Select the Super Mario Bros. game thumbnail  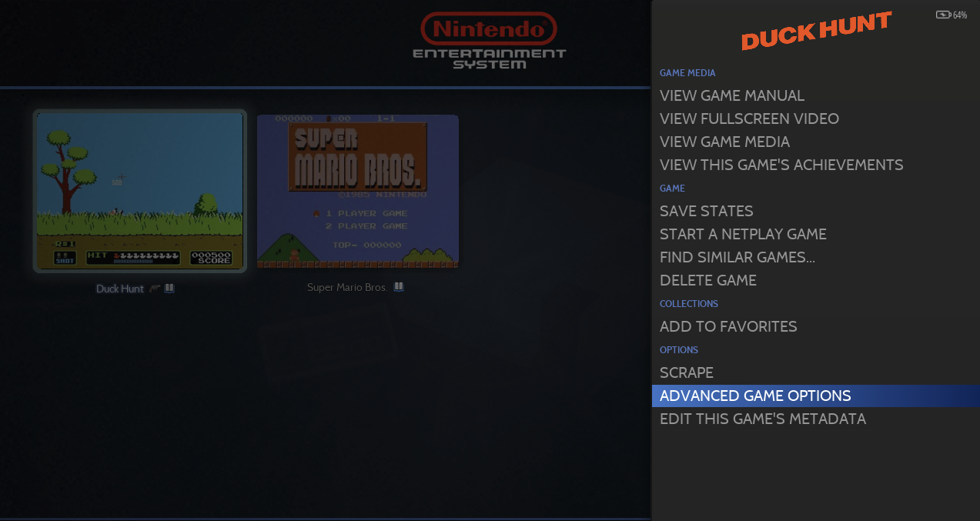(x=358, y=192)
